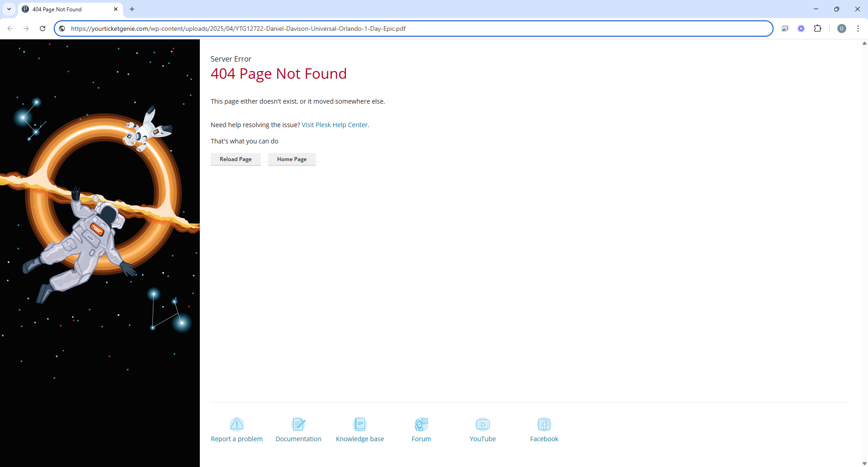Select the 404 Page Not Found tab
Image resolution: width=868 pixels, height=467 pixels.
coord(70,9)
